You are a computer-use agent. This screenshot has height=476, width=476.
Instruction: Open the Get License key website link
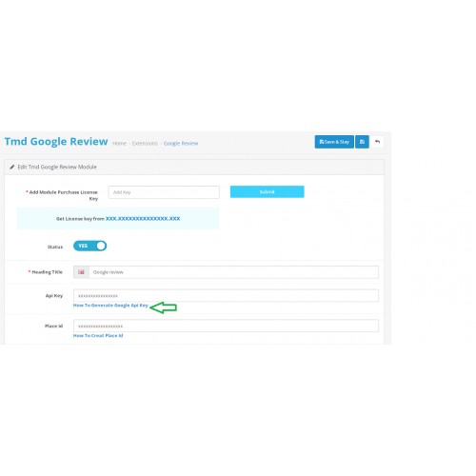point(143,219)
